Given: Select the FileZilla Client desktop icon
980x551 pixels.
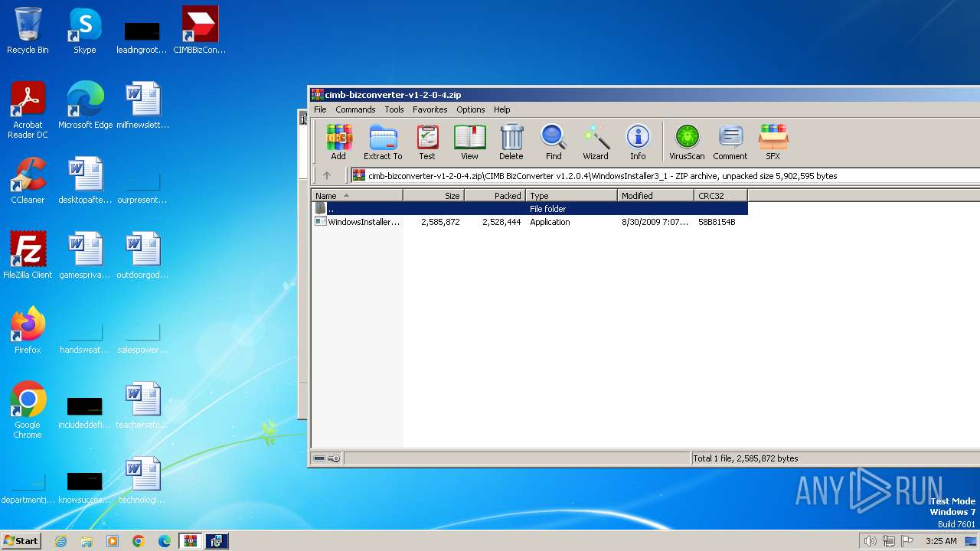Looking at the screenshot, I should [x=28, y=256].
